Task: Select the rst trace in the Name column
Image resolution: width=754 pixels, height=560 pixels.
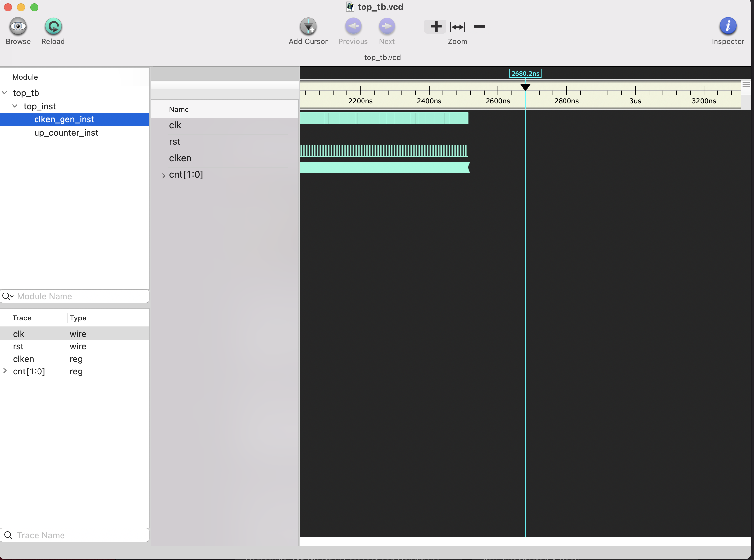Action: pos(175,141)
